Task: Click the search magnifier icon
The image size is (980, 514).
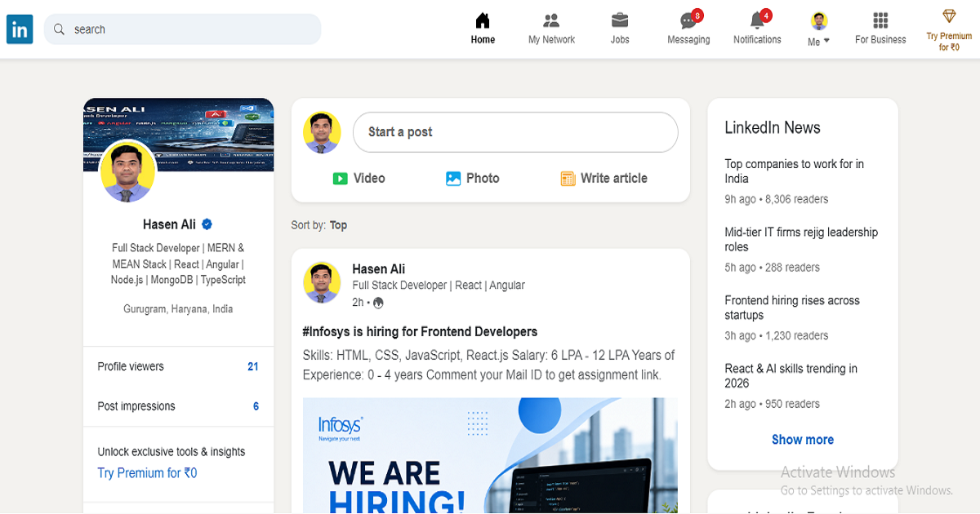Action: point(59,29)
